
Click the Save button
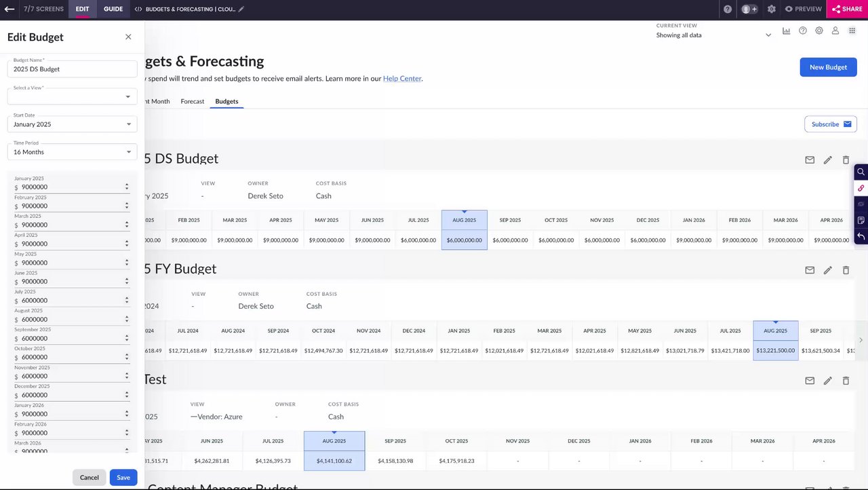point(123,478)
